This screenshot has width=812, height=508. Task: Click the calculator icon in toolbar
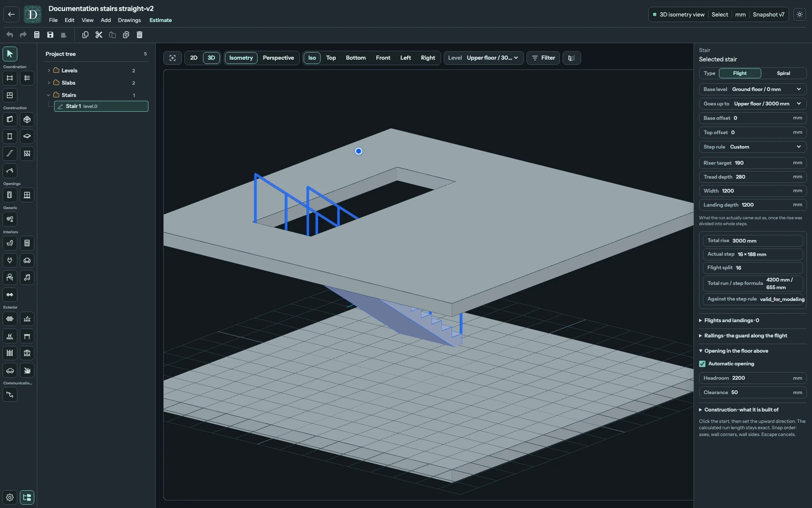pyautogui.click(x=37, y=35)
